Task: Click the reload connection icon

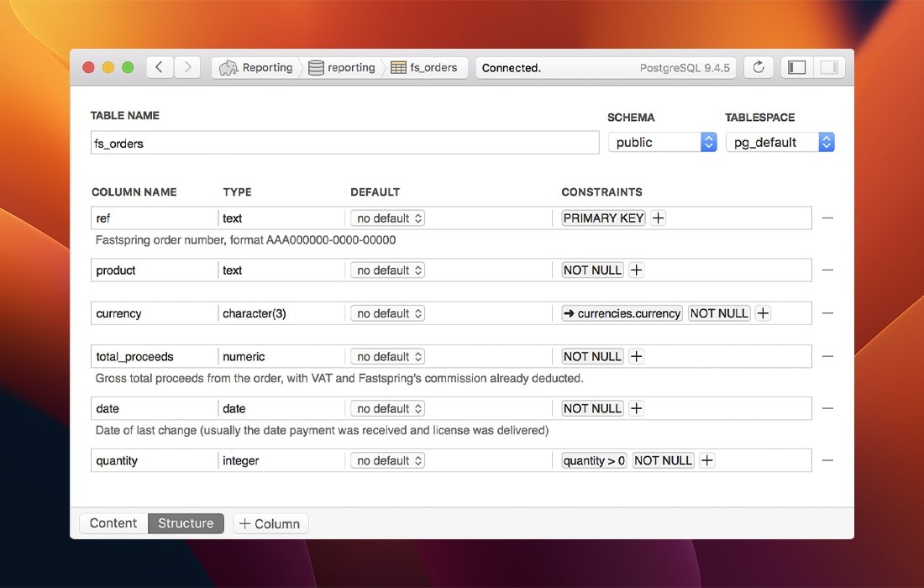Action: coord(759,67)
